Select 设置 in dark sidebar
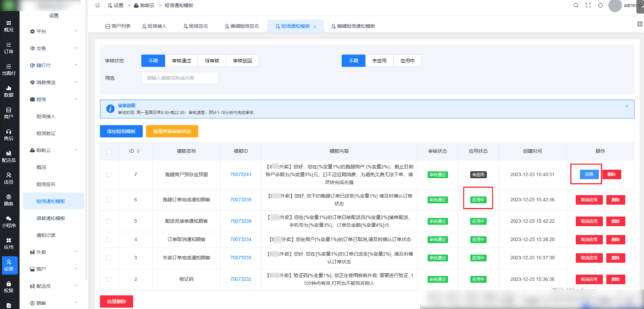 pyautogui.click(x=9, y=266)
